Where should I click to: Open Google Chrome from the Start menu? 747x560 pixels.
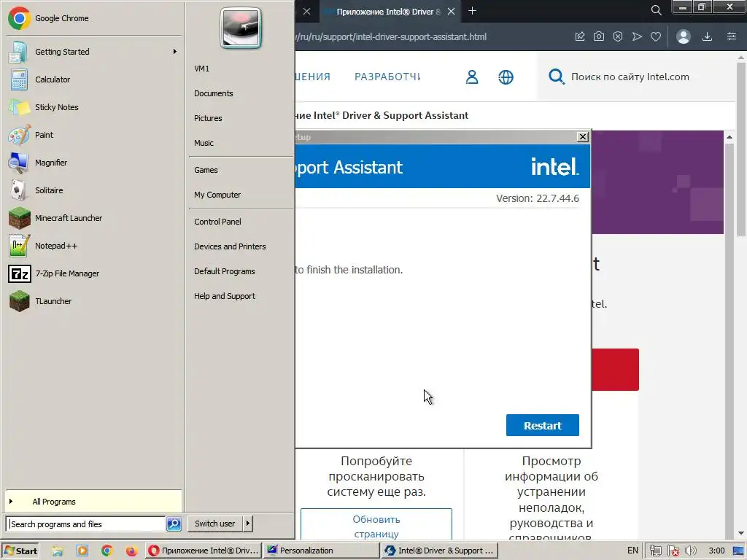[x=93, y=18]
